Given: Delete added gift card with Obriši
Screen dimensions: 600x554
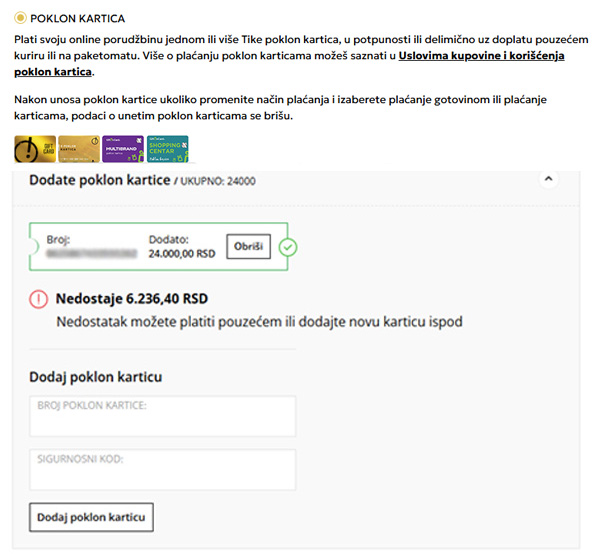Looking at the screenshot, I should (x=248, y=246).
